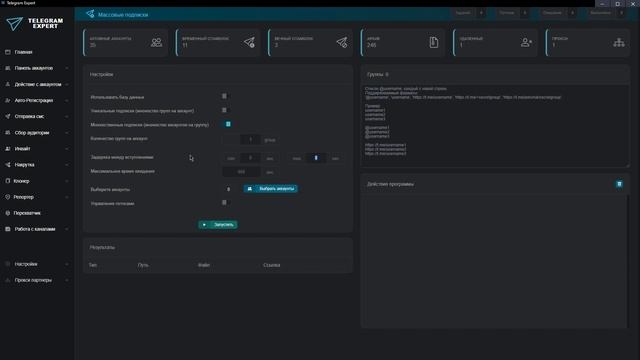Click the 'Выбрать аккаунты' button
This screenshot has width=640, height=360.
tap(271, 189)
